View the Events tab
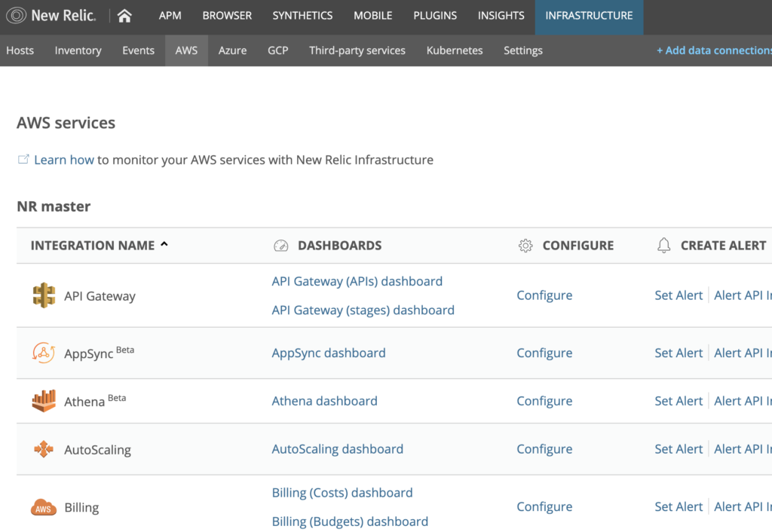 point(139,50)
